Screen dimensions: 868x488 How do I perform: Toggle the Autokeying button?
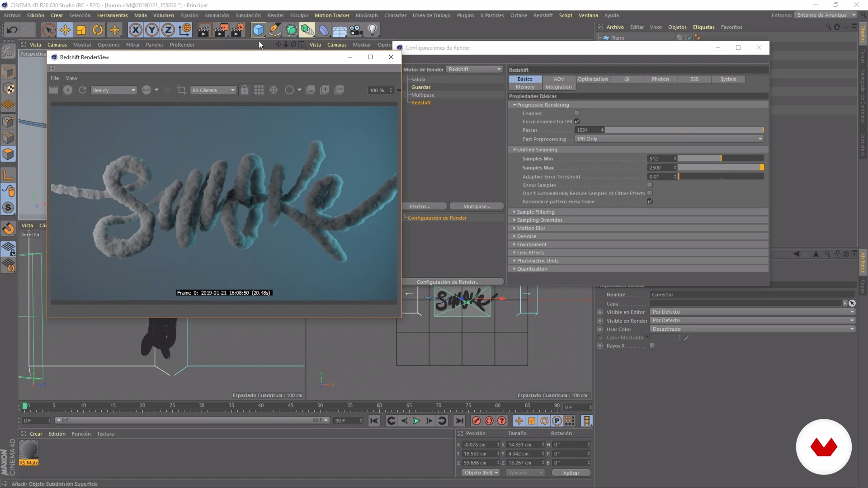pos(489,421)
